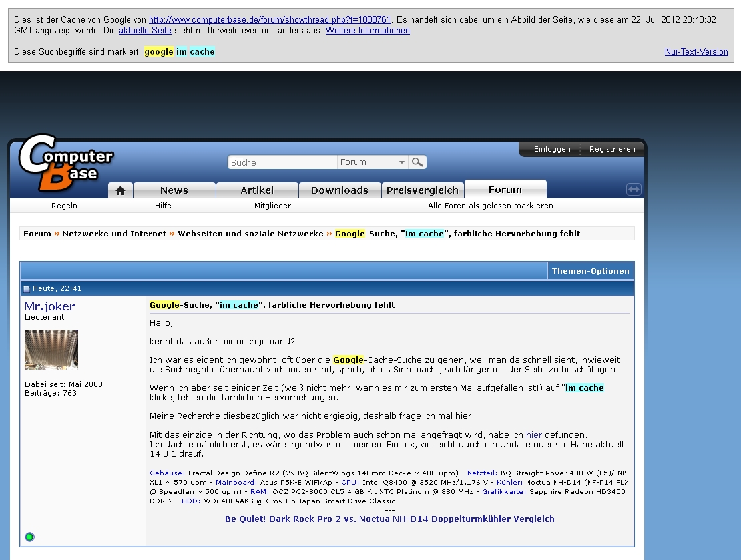Click the Kühler signature link

point(509,482)
